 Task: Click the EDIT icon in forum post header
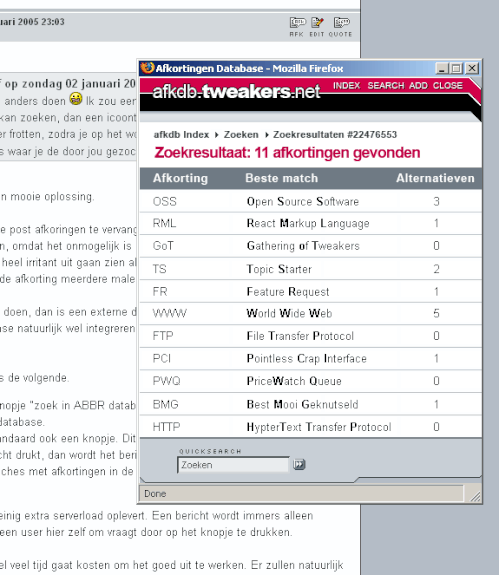[317, 27]
